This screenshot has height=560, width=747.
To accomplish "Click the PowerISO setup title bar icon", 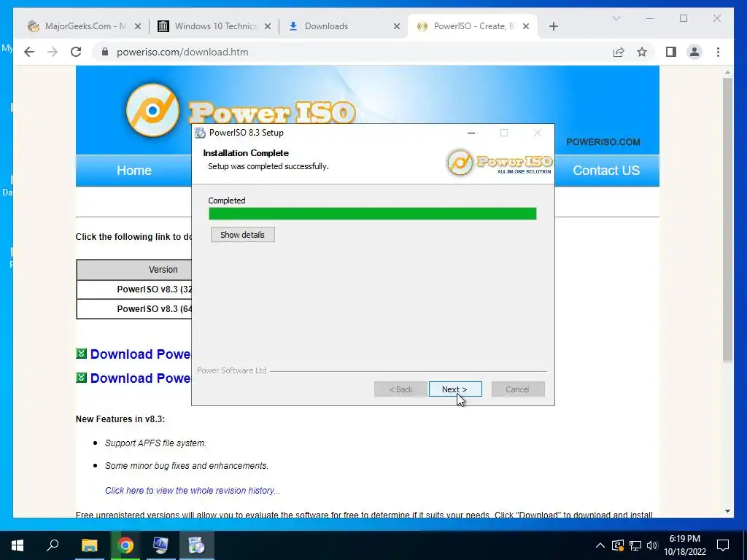I will [200, 133].
